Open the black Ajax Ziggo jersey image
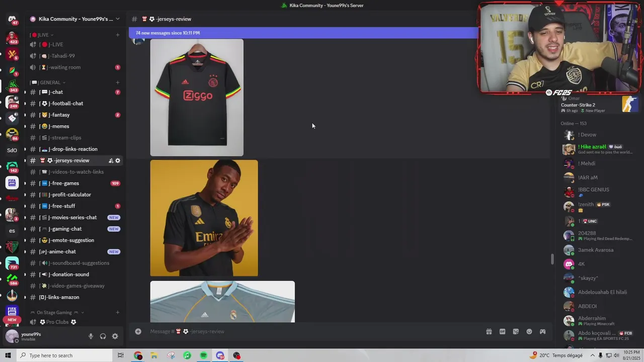This screenshot has height=362, width=644. (197, 98)
